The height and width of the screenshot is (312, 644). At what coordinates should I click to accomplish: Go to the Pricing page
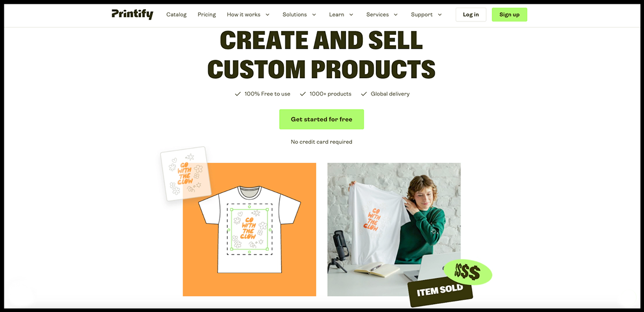[x=207, y=14]
